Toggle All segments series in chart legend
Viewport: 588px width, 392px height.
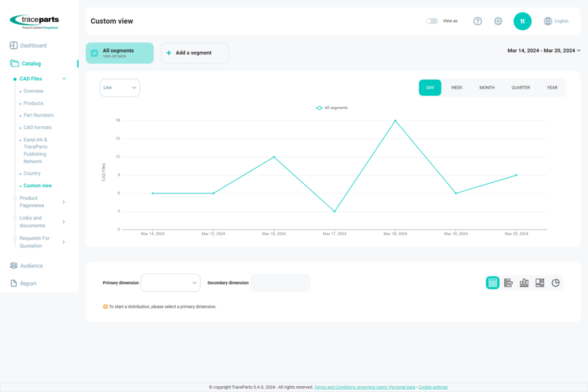click(332, 108)
